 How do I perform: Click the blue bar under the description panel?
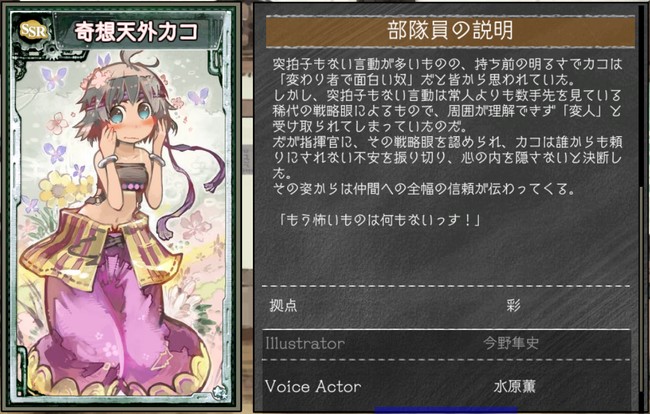[446, 410]
